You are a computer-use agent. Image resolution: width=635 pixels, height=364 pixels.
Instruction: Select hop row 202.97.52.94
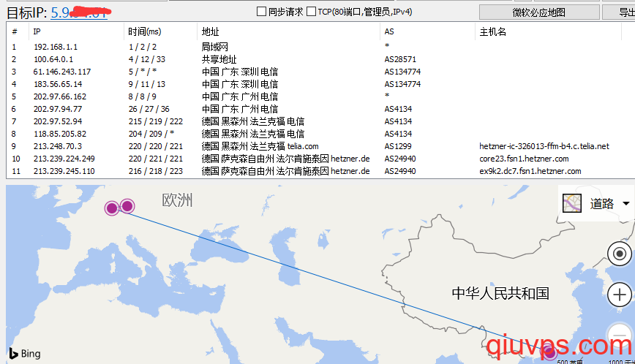320,121
